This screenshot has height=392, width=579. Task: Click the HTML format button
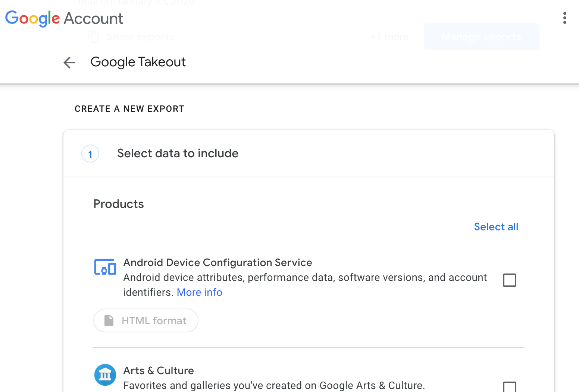pyautogui.click(x=146, y=320)
